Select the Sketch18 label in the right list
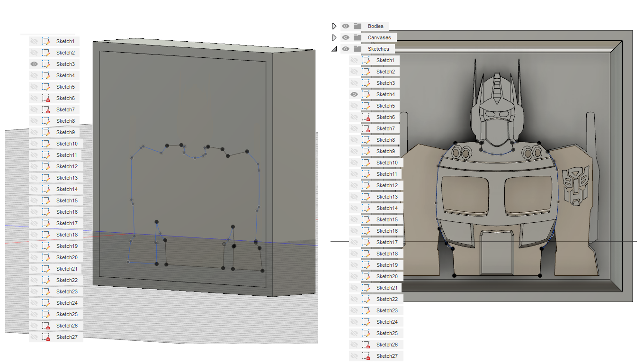Screen dimensions: 644x364 (x=387, y=254)
